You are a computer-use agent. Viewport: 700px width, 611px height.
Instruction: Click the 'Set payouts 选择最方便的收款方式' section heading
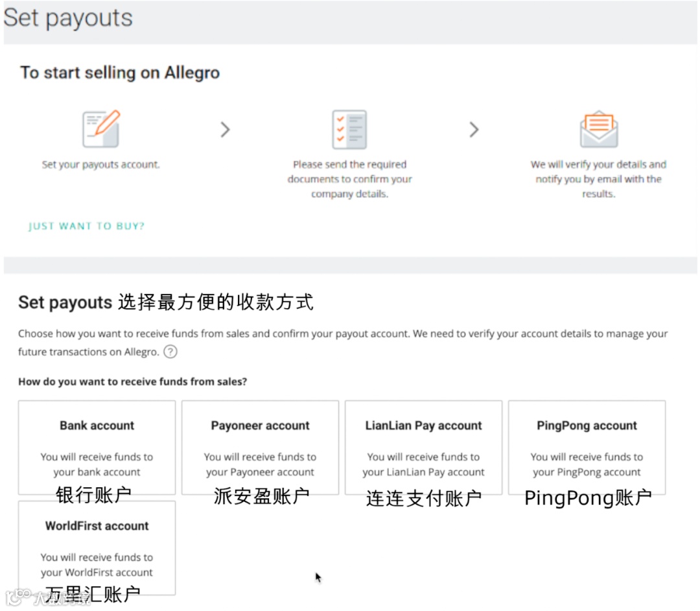[x=166, y=302]
